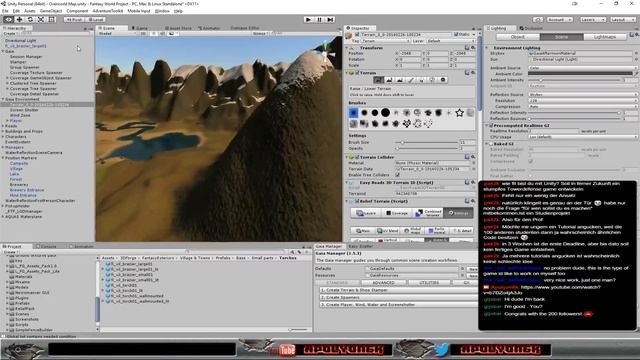Toggle Enable Tree Colliders checkbox

[x=398, y=175]
